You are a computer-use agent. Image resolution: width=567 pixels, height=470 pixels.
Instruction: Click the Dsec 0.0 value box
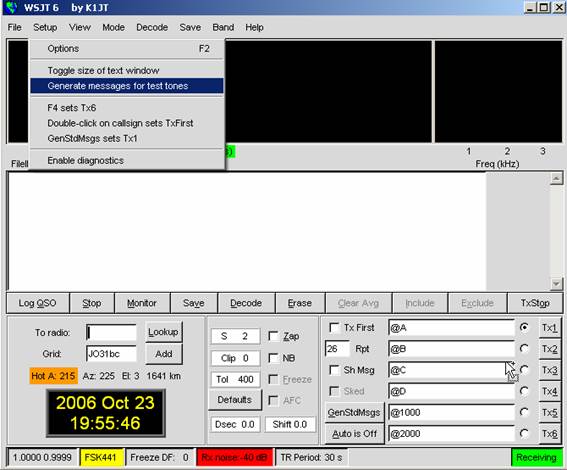pos(235,424)
